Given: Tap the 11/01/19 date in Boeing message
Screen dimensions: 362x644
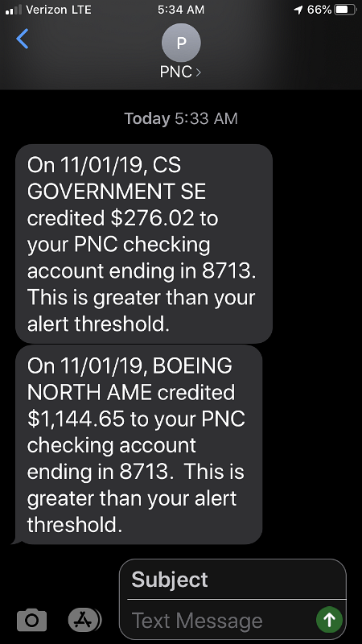Looking at the screenshot, I should click(x=104, y=366).
